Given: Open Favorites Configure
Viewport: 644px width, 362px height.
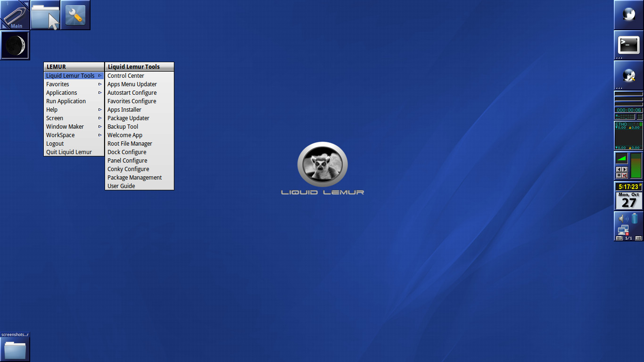Looking at the screenshot, I should [140, 101].
